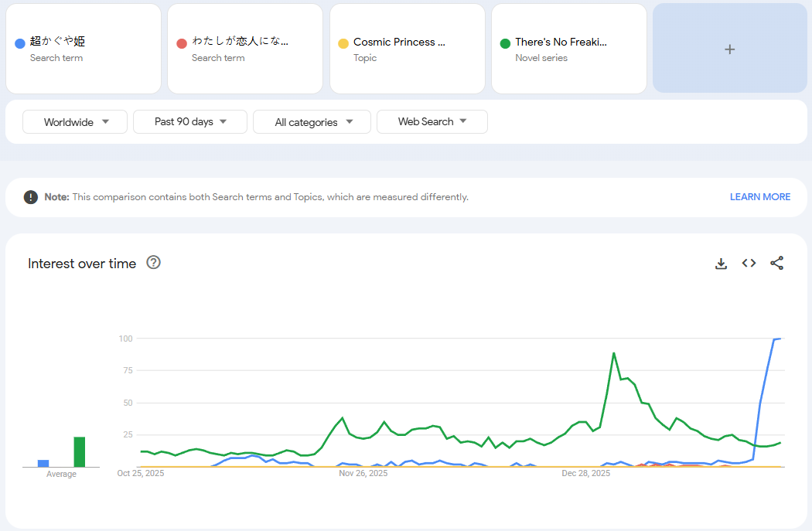Edit the Cosmic Princess topic card
Image resolution: width=812 pixels, height=531 pixels.
[x=407, y=49]
